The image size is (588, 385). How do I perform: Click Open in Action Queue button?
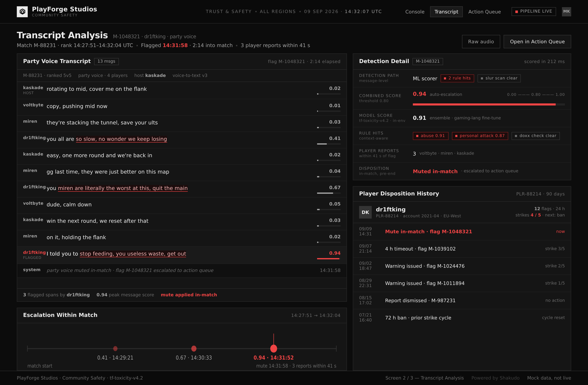coord(537,42)
